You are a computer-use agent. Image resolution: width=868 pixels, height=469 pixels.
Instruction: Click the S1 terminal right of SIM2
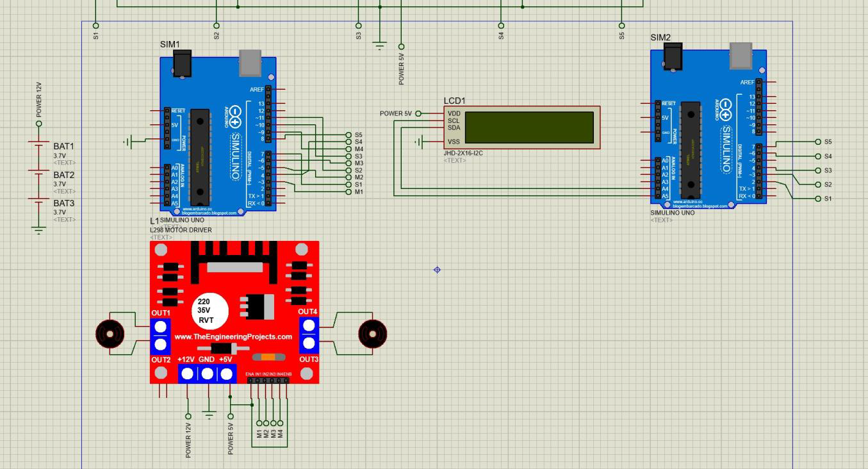pos(818,197)
